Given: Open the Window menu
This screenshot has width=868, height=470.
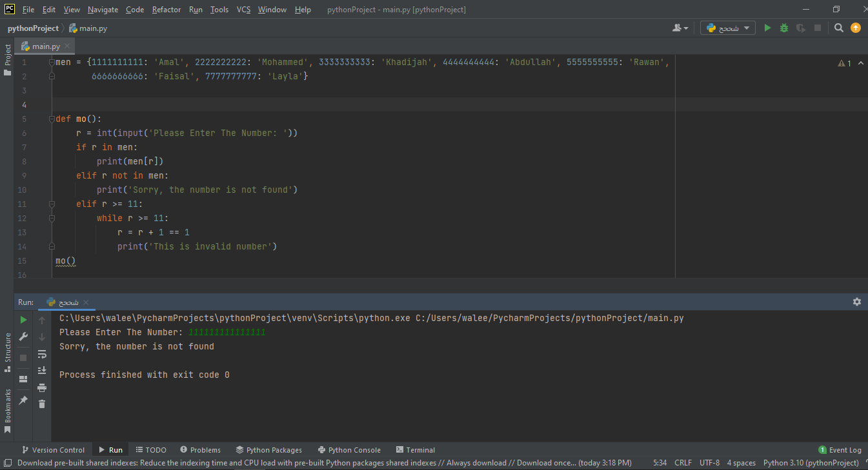Looking at the screenshot, I should point(272,10).
